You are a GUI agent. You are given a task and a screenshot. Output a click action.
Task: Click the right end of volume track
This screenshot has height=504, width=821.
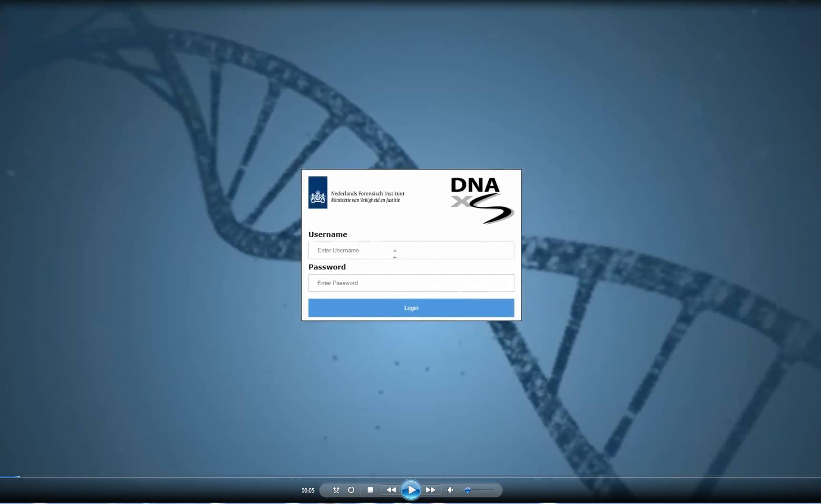tap(493, 490)
